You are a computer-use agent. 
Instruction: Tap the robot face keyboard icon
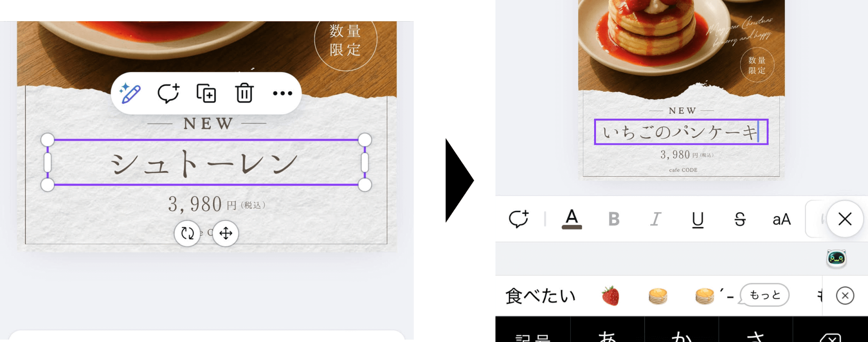point(837,259)
